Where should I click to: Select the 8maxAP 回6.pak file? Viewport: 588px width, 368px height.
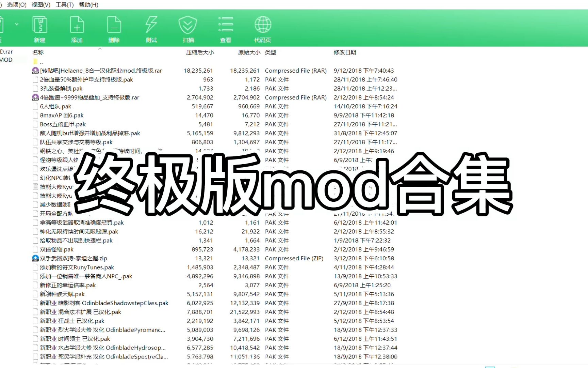pyautogui.click(x=62, y=115)
